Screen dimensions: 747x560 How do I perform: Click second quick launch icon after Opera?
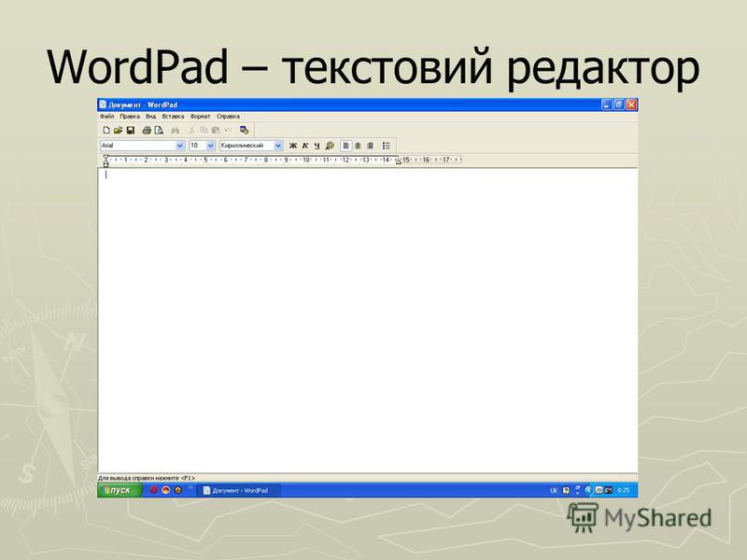(166, 490)
